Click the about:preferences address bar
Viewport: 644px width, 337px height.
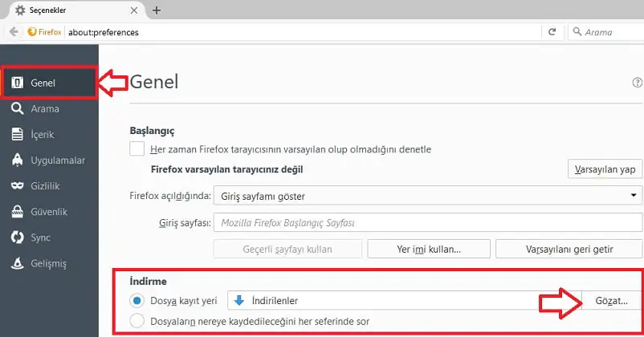(x=304, y=32)
